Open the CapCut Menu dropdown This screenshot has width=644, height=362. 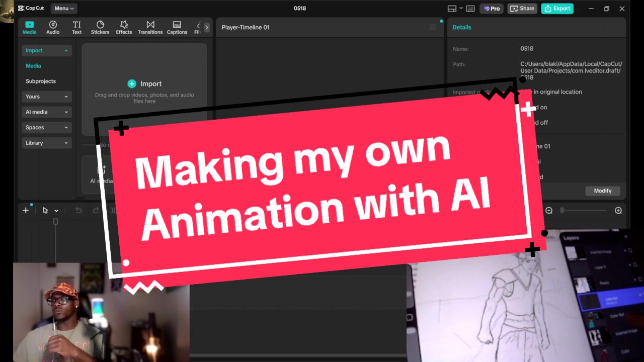click(x=64, y=9)
